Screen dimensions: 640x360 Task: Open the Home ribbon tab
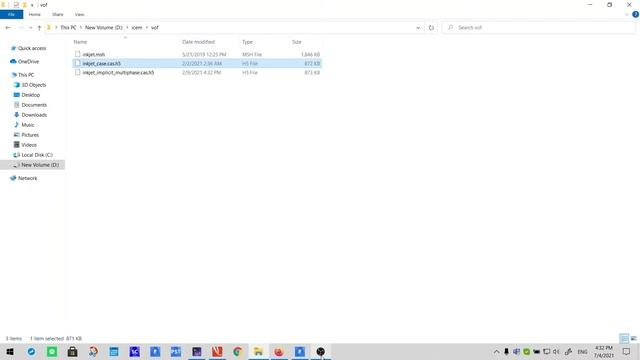click(35, 14)
